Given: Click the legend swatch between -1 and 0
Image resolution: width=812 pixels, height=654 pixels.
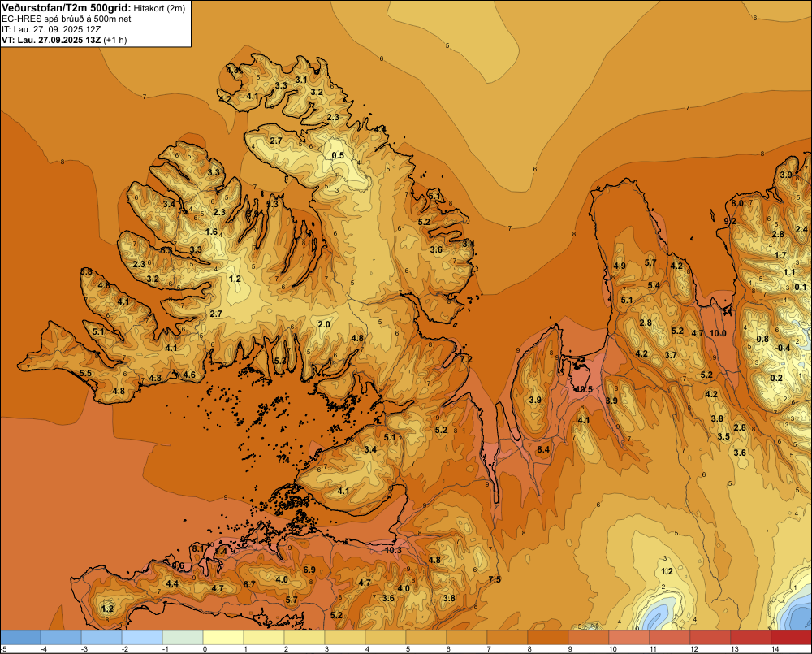Looking at the screenshot, I should (x=183, y=638).
